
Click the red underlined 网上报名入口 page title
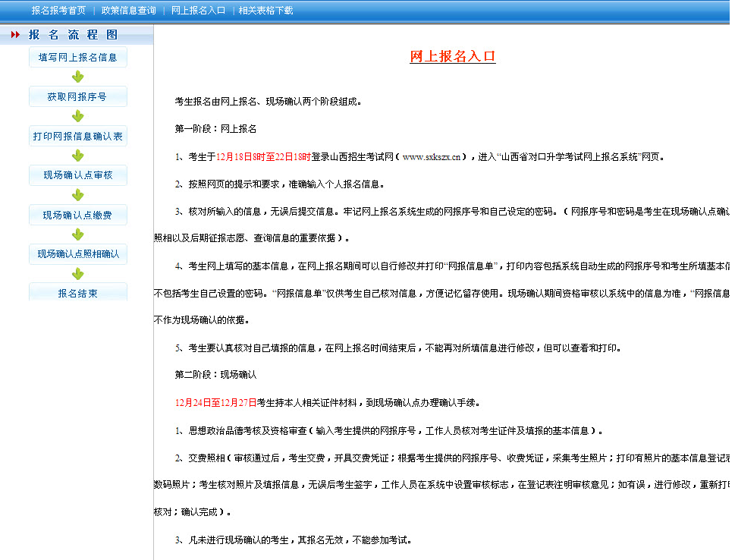(x=453, y=56)
